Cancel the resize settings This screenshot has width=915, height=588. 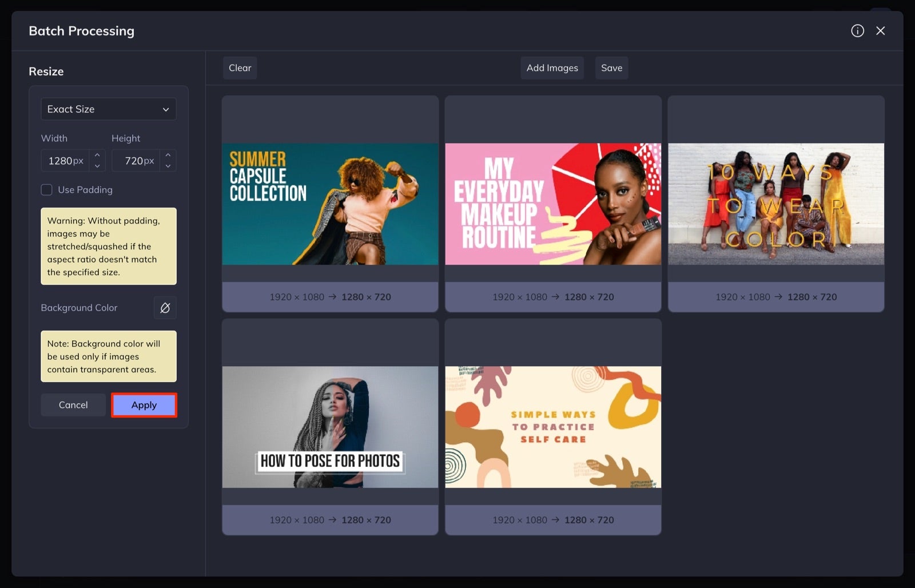pos(73,405)
